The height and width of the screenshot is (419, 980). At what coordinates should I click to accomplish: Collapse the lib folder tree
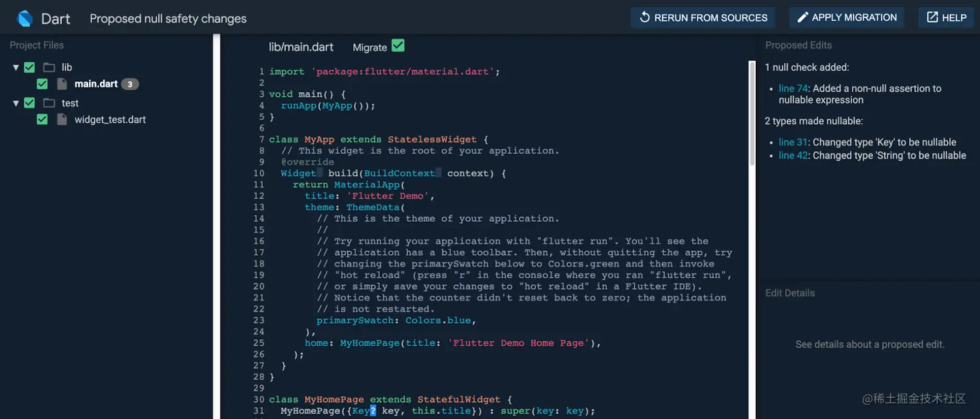point(16,67)
